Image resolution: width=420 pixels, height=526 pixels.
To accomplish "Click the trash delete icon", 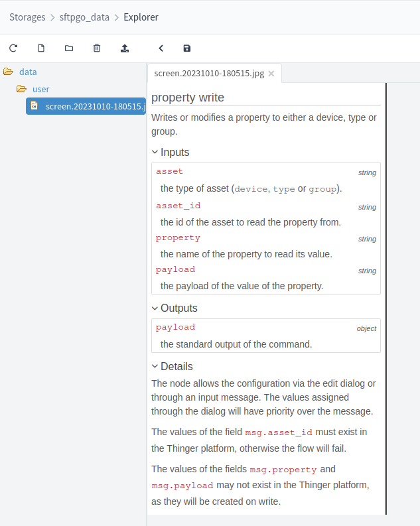I will click(97, 48).
